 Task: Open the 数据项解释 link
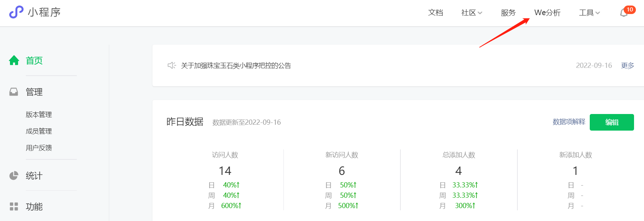[x=569, y=122]
